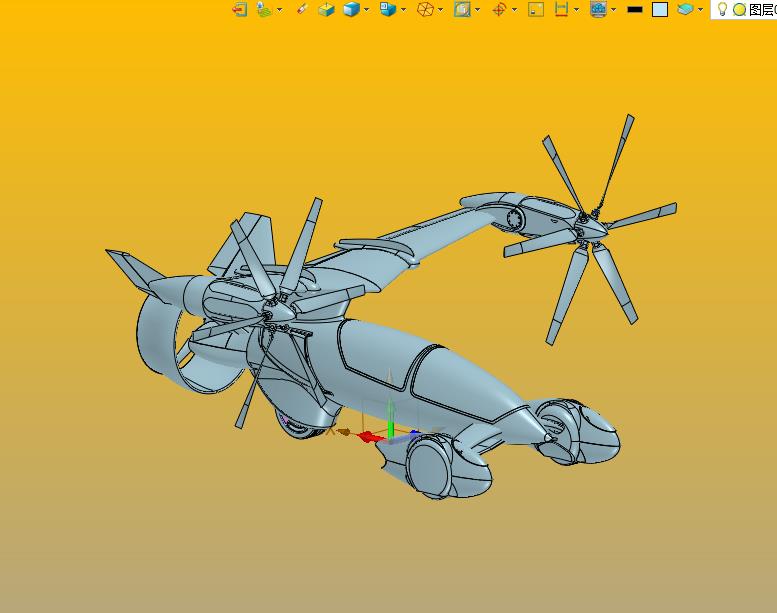Viewport: 777px width, 613px height.
Task: Open the dropdown beside the wireframe mesh icon
Action: [441, 10]
